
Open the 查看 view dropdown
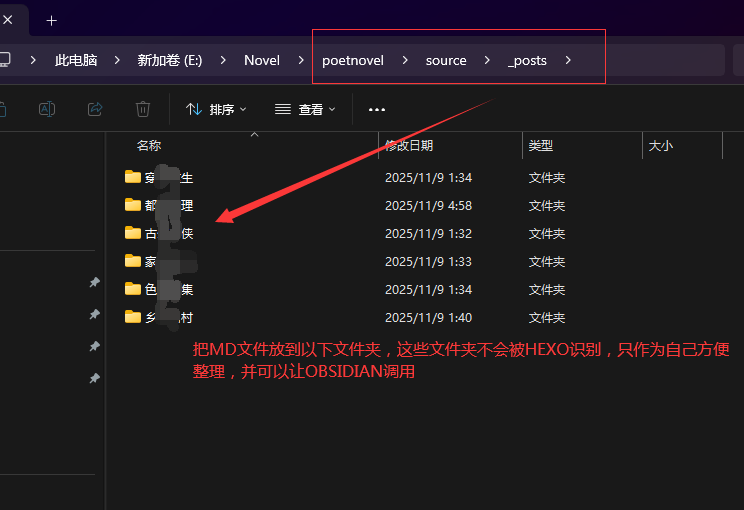[305, 109]
